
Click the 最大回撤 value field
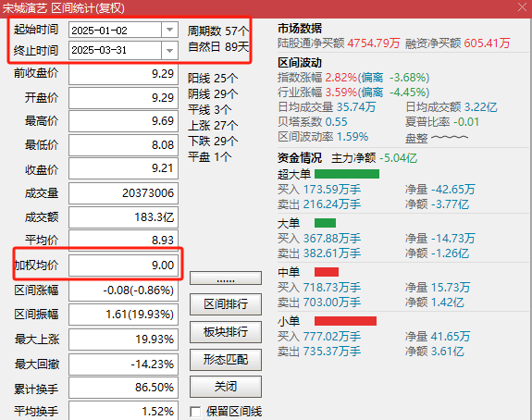[x=123, y=364]
